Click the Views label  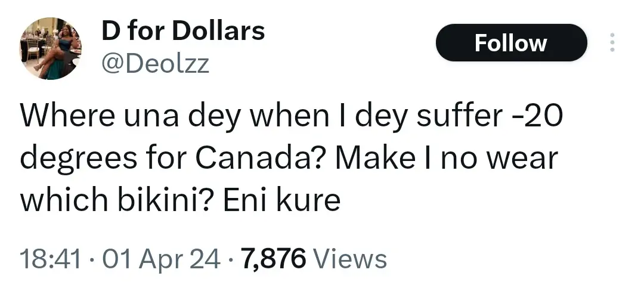(x=350, y=259)
